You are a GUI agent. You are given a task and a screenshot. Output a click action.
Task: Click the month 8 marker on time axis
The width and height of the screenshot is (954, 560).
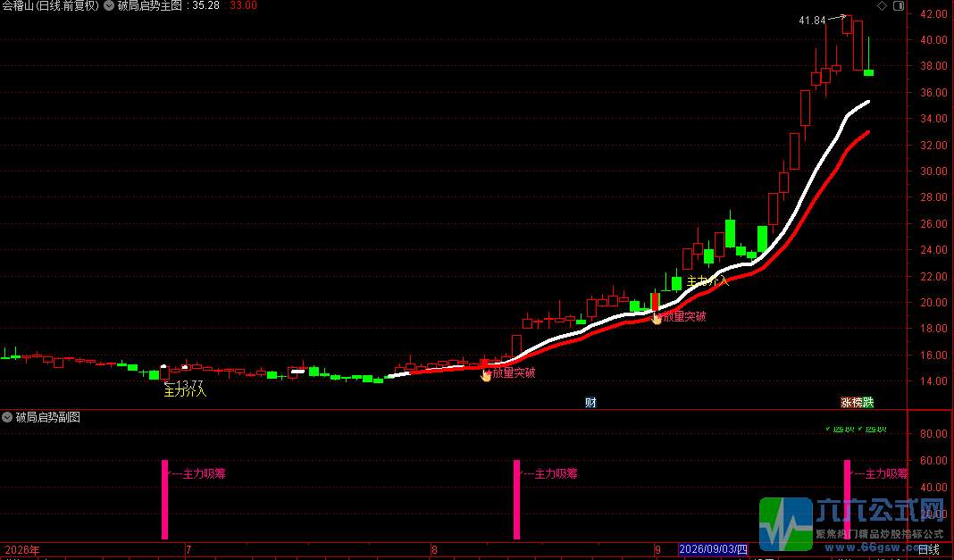pos(434,549)
